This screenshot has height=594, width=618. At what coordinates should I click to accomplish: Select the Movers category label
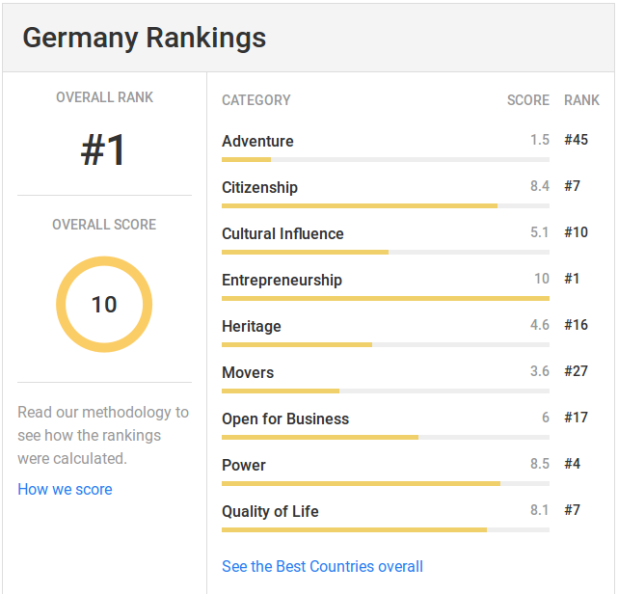[x=248, y=372]
